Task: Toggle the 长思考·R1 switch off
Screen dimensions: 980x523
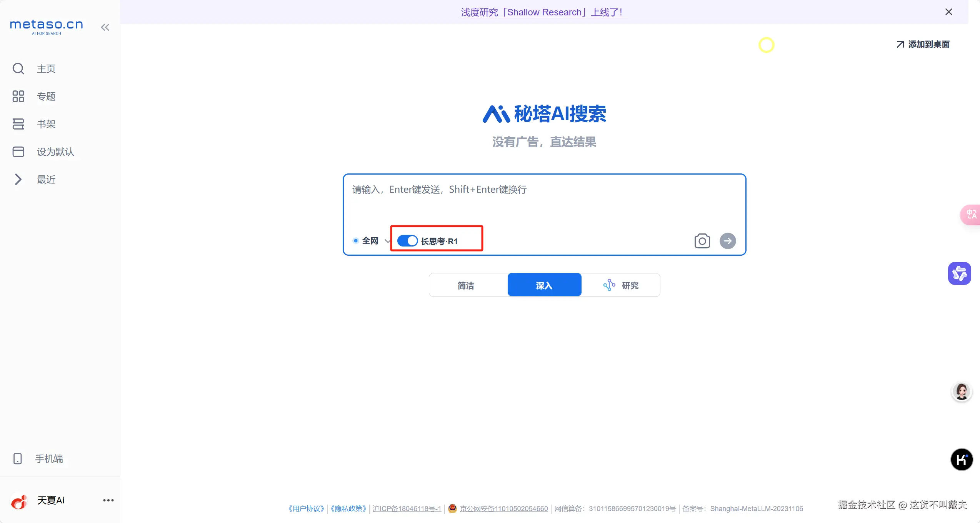Action: [x=407, y=241]
